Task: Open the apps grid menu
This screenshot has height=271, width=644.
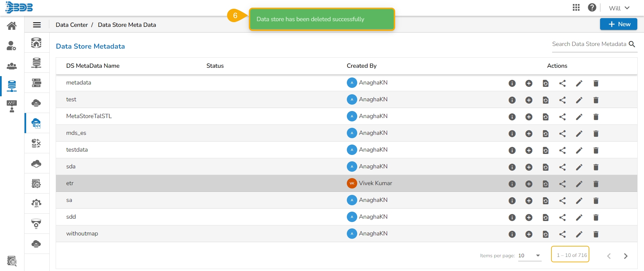Action: click(x=576, y=7)
